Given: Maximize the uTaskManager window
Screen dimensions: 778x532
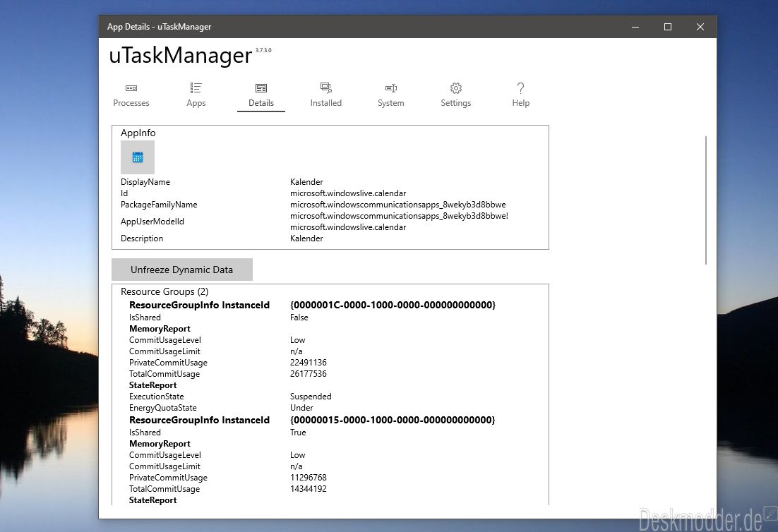Looking at the screenshot, I should click(x=668, y=27).
